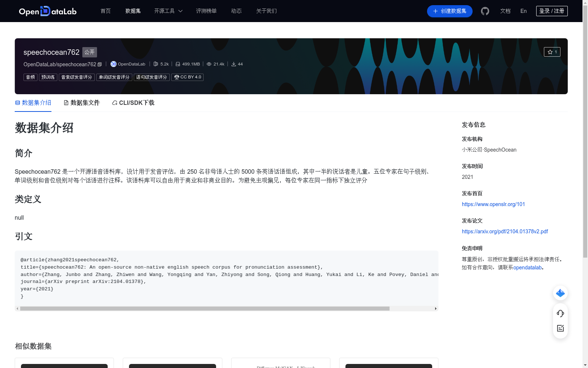Open https://www.openslr.org/101 homepage link
588x368 pixels.
[494, 204]
